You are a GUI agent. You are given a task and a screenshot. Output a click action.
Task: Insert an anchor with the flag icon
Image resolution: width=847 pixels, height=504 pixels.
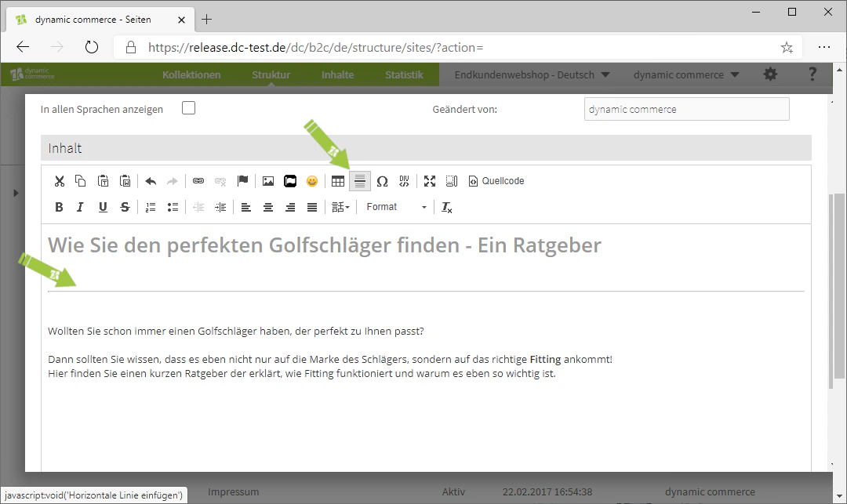click(x=242, y=181)
